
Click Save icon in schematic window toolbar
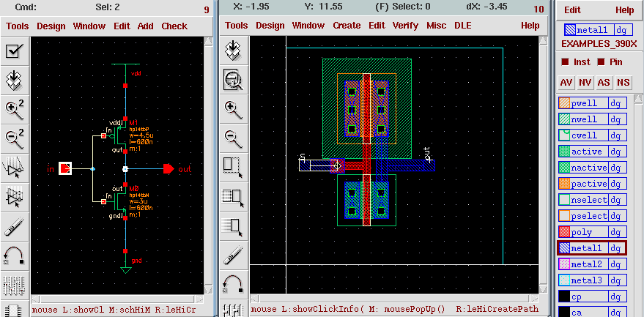click(x=15, y=80)
